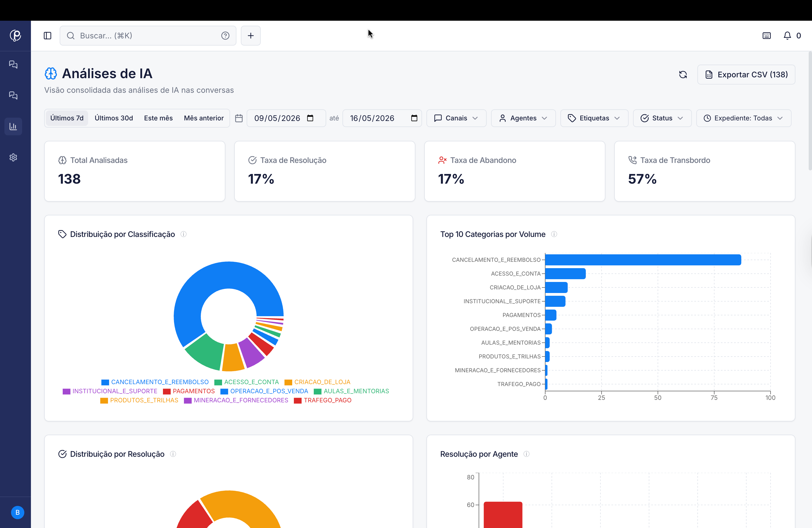Image resolution: width=812 pixels, height=528 pixels.
Task: Click the calendar icon before start date
Action: pos(239,118)
